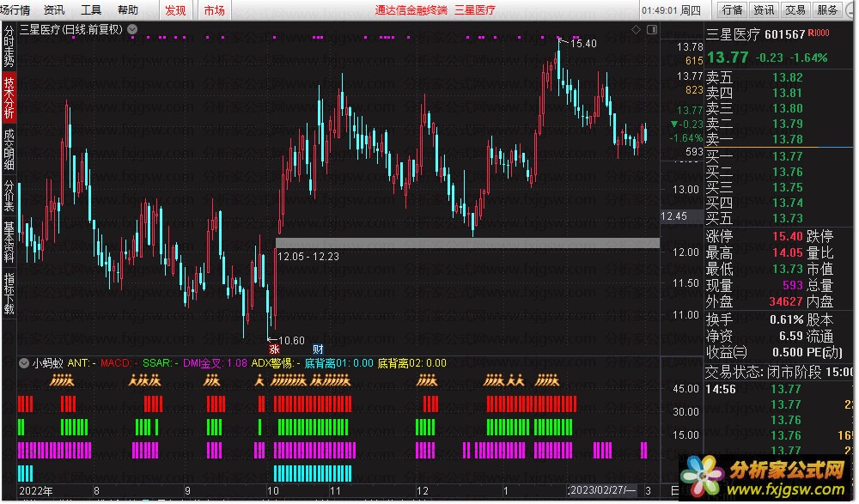Image resolution: width=859 pixels, height=504 pixels.
Task: Expand dropdown next to 三星医疗(日线.前复权)
Action: point(132,29)
